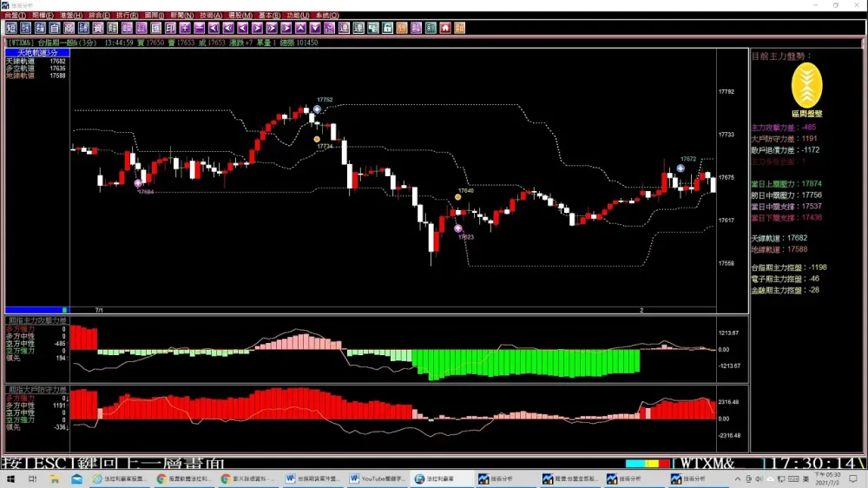
Task: Click the 匯 toolbar icon
Action: (155, 28)
